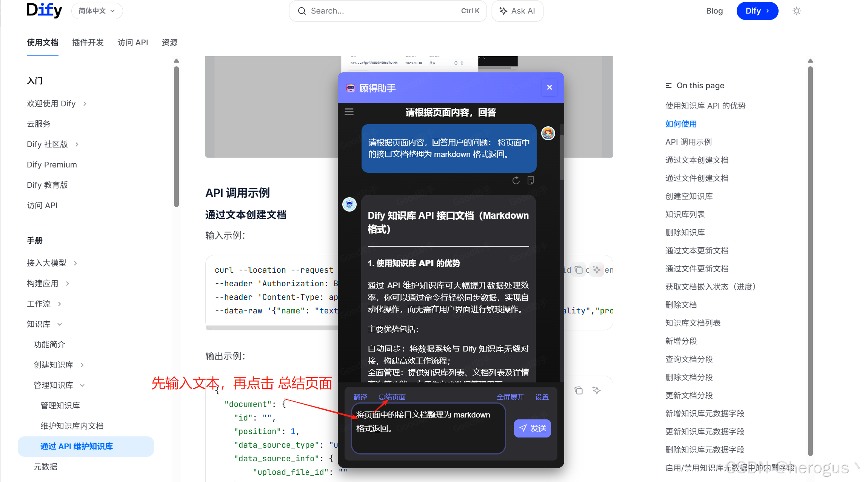Click the 发送 send button
The image size is (868, 482).
532,428
